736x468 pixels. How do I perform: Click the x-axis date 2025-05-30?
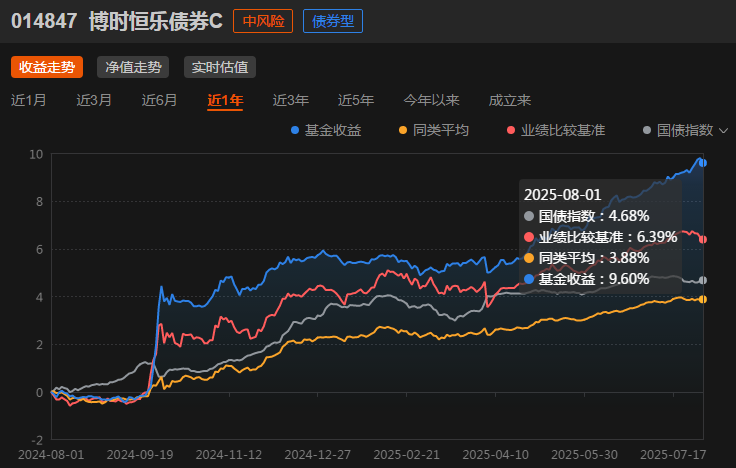[x=584, y=455]
